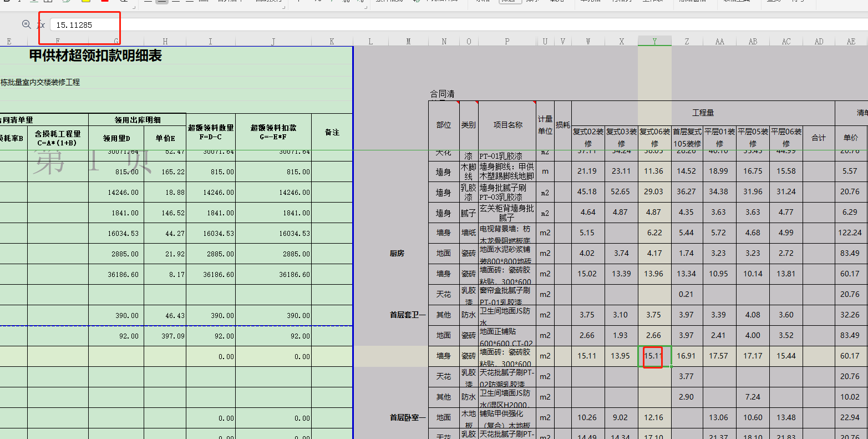Screen dimensions: 868x439
Task: Click the 领用出库明细 header cell
Action: pyautogui.click(x=137, y=120)
